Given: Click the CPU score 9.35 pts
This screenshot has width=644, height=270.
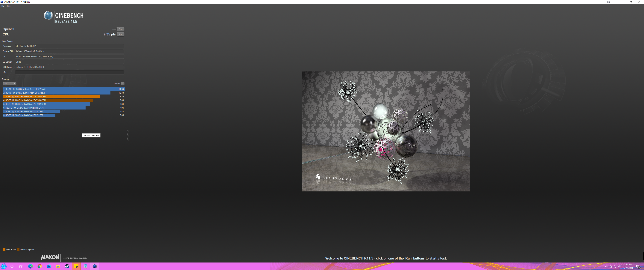Looking at the screenshot, I should coord(110,34).
